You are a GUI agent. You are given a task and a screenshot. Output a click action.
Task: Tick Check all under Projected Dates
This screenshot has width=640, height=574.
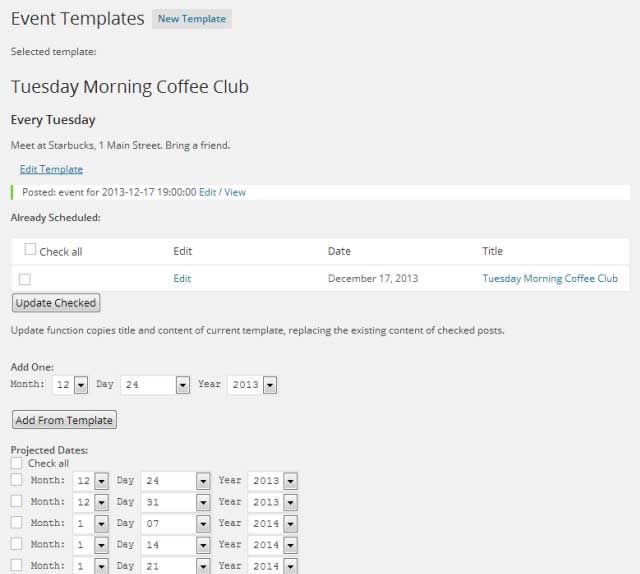pyautogui.click(x=16, y=463)
